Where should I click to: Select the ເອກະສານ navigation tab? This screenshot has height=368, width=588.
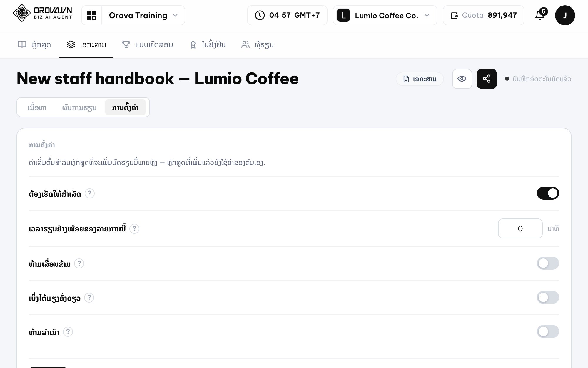[x=86, y=44]
